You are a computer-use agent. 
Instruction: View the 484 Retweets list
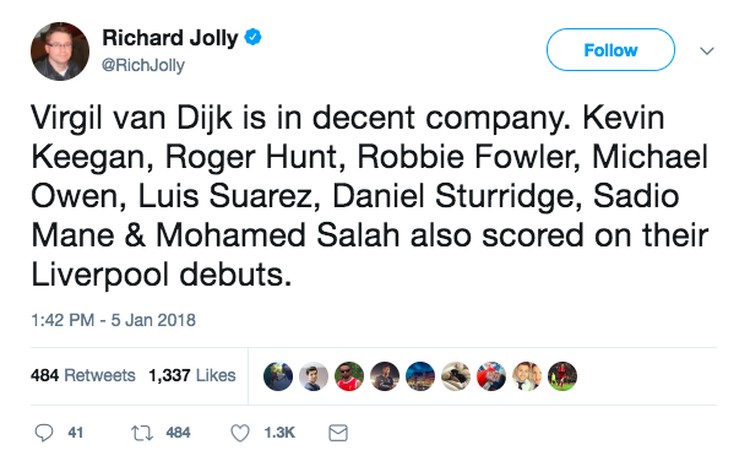click(x=83, y=376)
